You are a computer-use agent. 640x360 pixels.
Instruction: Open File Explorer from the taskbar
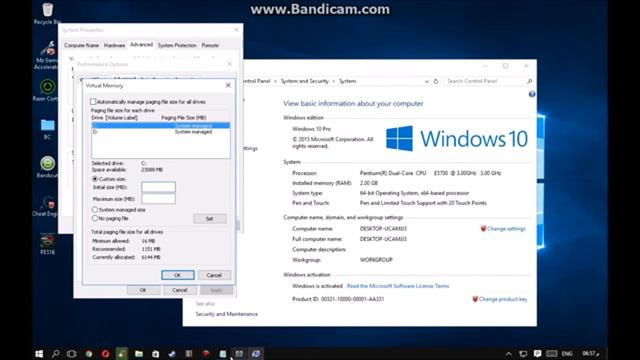139,353
